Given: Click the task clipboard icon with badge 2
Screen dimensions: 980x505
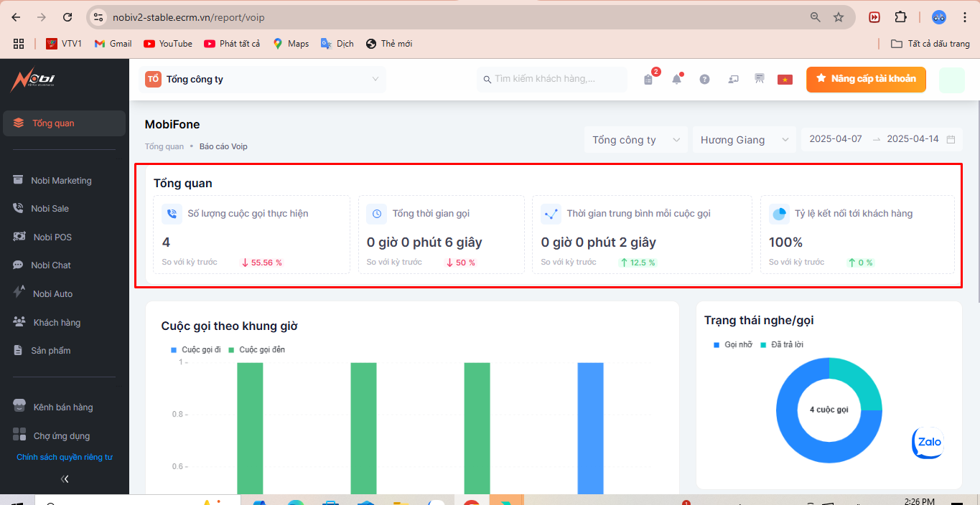Looking at the screenshot, I should 648,80.
